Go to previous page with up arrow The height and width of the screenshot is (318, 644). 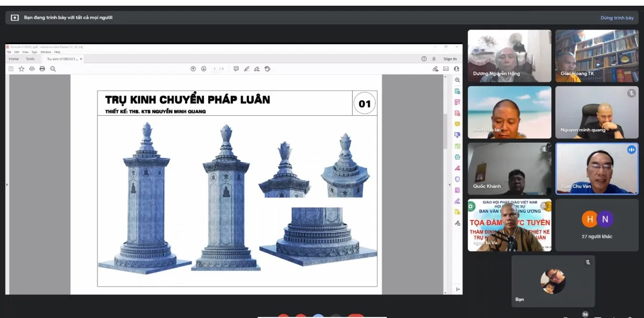pos(193,68)
